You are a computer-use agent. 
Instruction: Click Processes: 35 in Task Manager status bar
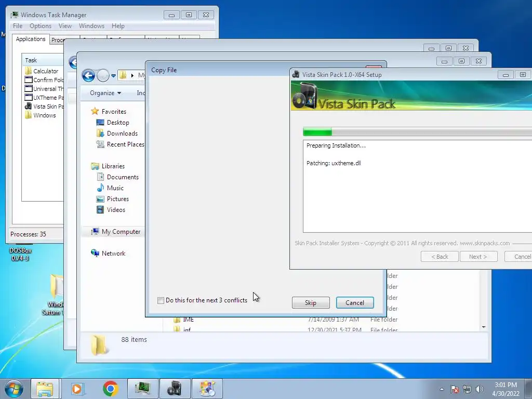(28, 234)
